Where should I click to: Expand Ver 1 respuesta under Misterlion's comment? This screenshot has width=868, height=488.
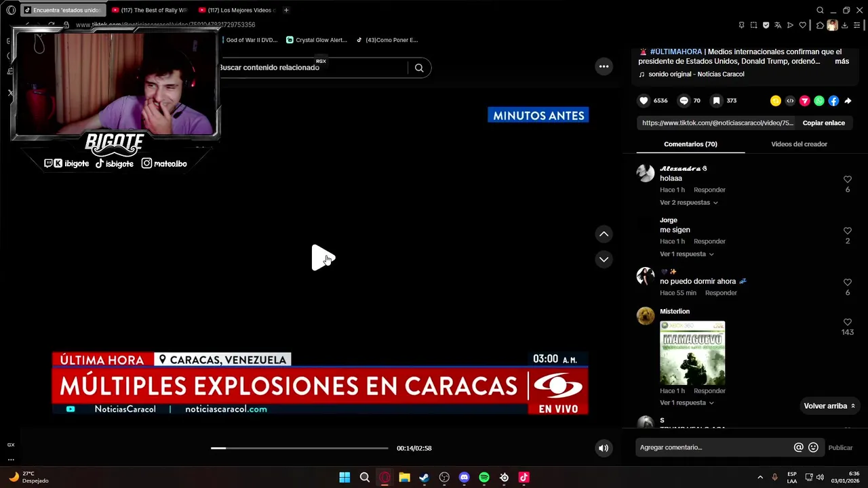(686, 403)
